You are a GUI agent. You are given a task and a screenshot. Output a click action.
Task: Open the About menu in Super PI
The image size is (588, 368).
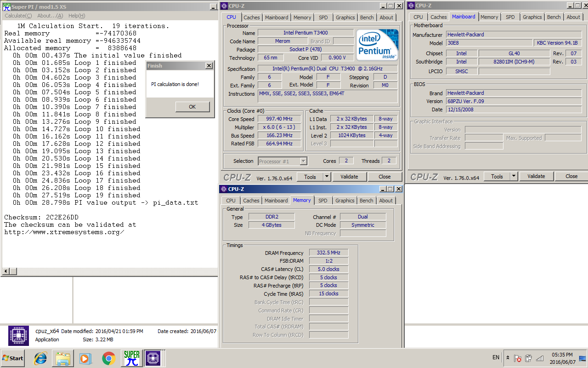[x=50, y=16]
